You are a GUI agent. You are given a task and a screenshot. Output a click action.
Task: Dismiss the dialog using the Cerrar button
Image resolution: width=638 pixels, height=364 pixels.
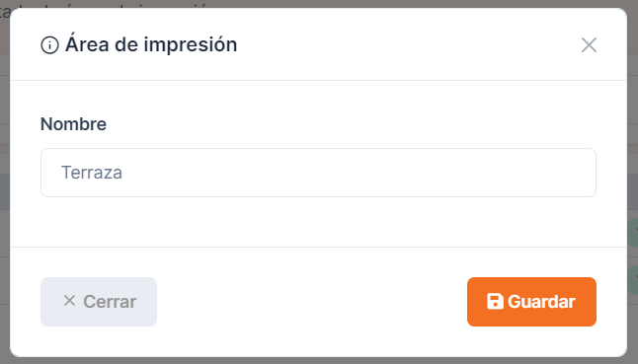click(99, 302)
